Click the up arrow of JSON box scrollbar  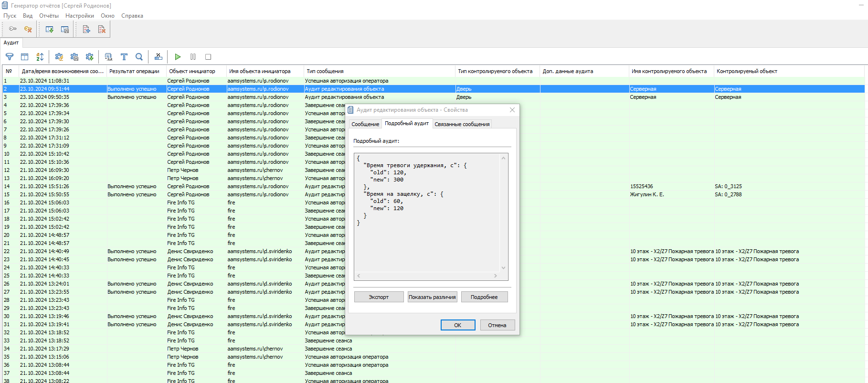click(x=503, y=158)
